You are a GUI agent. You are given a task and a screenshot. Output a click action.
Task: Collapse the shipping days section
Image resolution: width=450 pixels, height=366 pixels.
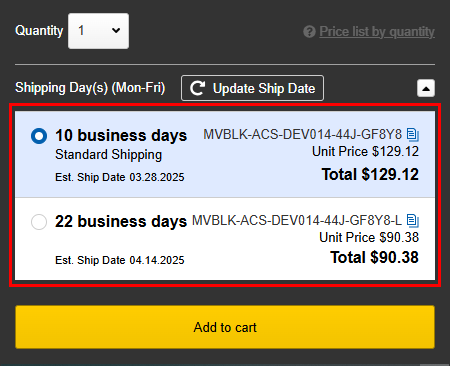426,88
